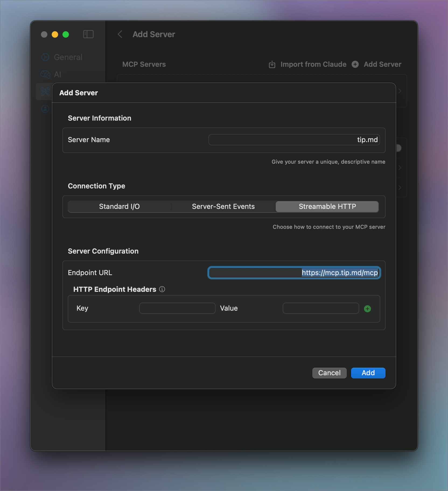The height and width of the screenshot is (491, 448).
Task: Click the back chevron beside Add Server title
Action: coord(120,34)
